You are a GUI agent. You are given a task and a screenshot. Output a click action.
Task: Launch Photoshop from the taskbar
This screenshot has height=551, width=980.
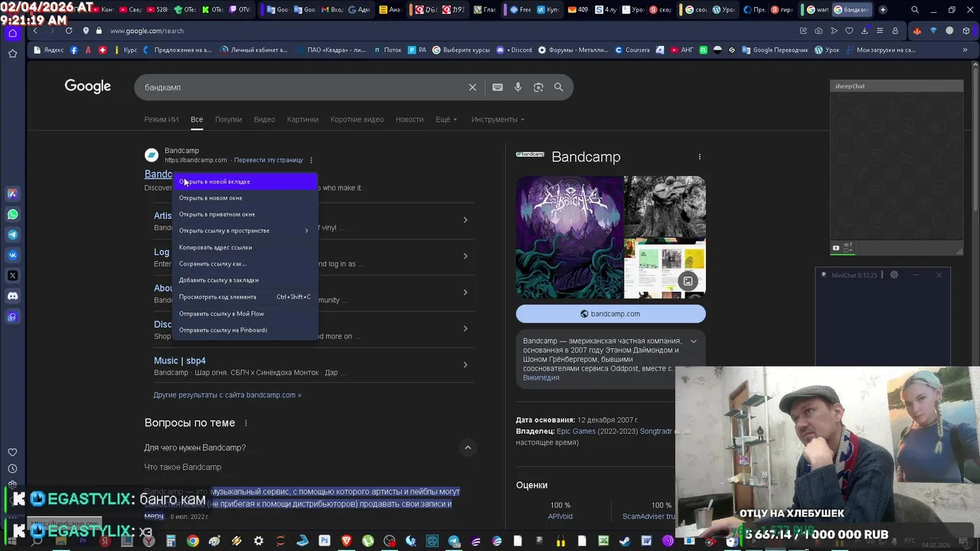coord(325,541)
